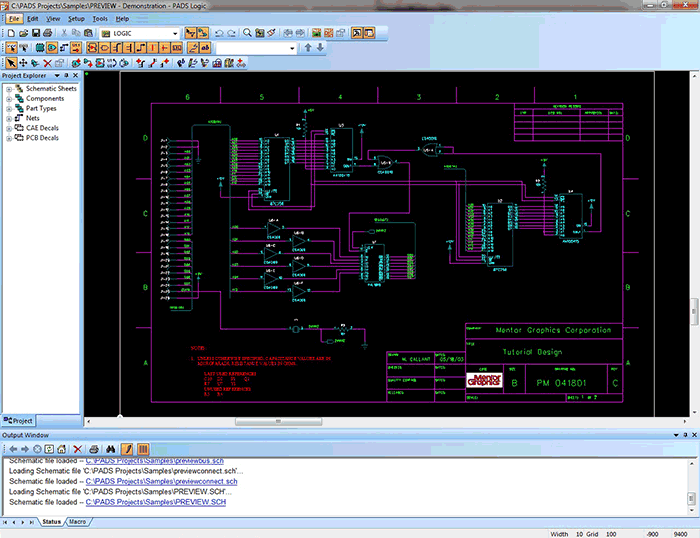Click the red X Delete tool
Viewport: 700px width, 538px height.
click(47, 63)
